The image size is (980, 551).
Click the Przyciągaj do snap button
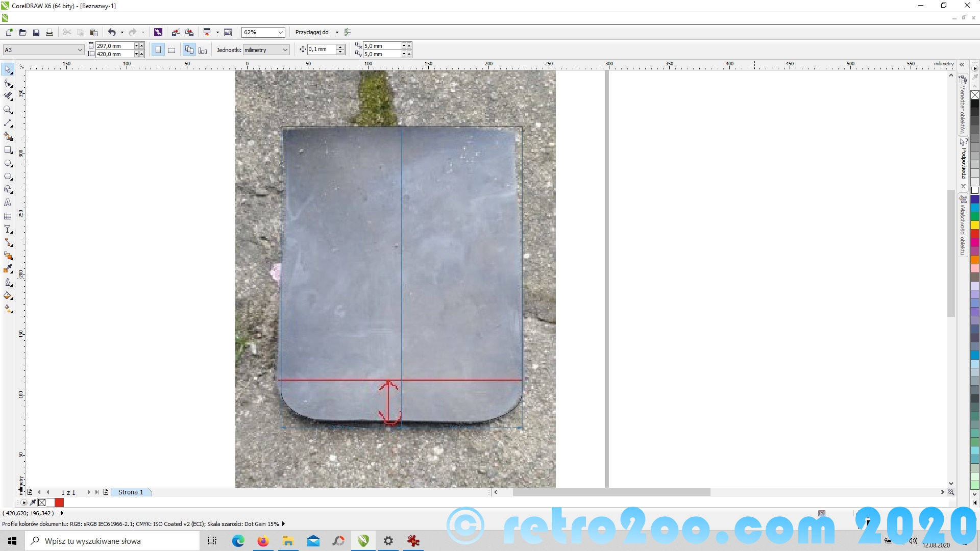[312, 32]
